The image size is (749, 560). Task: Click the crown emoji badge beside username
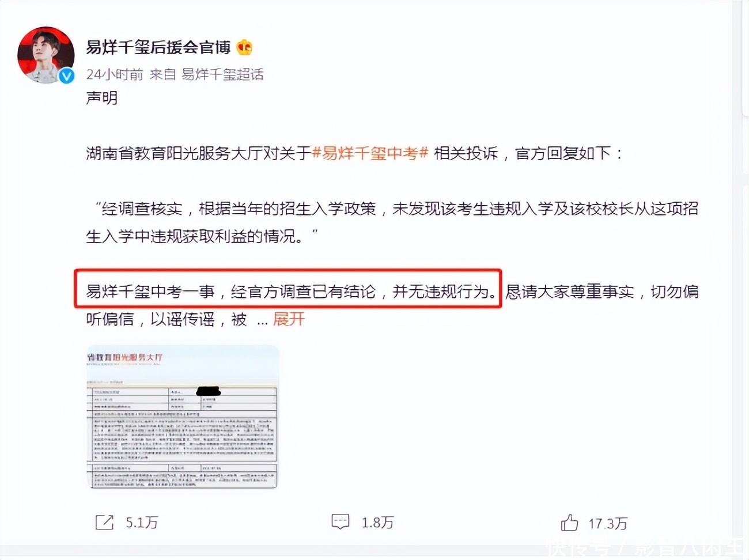244,47
